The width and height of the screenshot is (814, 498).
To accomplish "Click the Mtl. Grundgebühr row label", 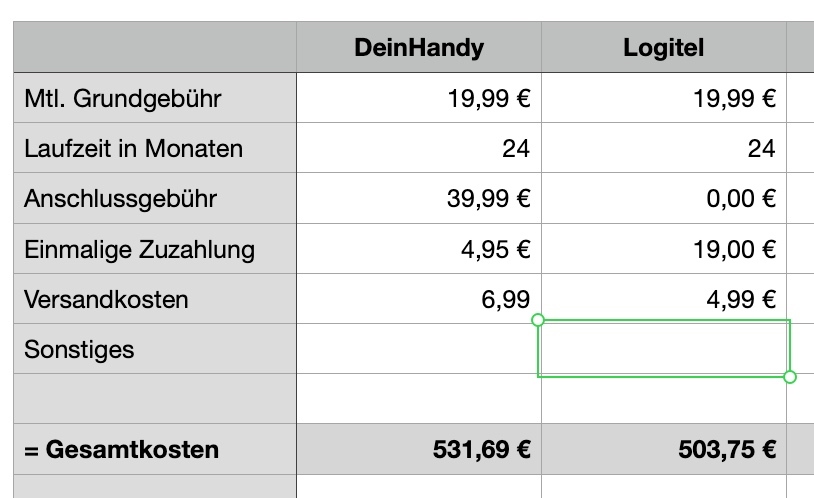I will tap(155, 98).
